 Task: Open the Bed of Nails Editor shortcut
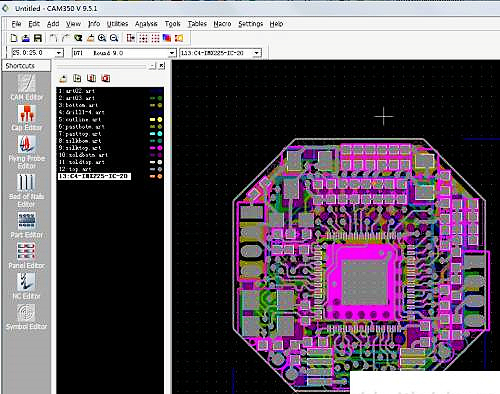(27, 190)
